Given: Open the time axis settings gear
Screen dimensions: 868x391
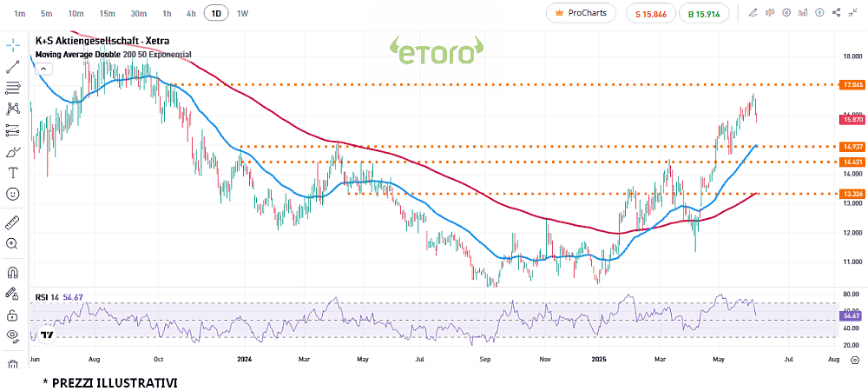Looking at the screenshot, I should (x=855, y=360).
